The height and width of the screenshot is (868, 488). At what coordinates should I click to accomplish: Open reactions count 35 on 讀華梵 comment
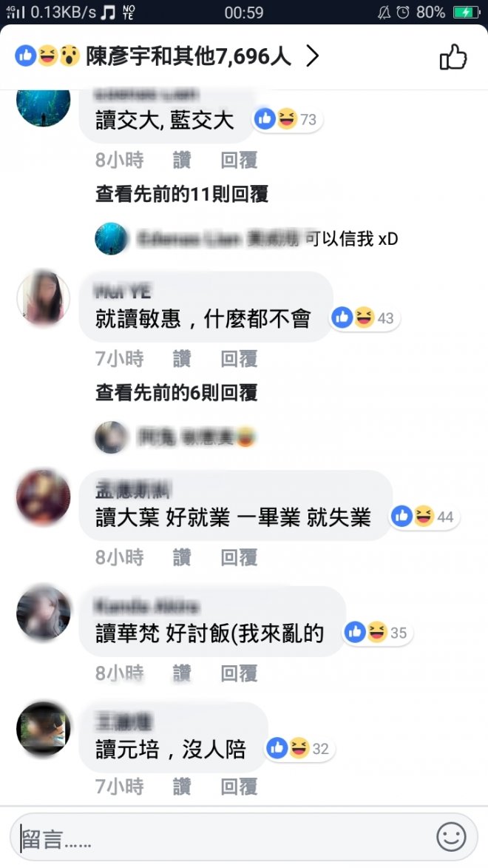377,632
